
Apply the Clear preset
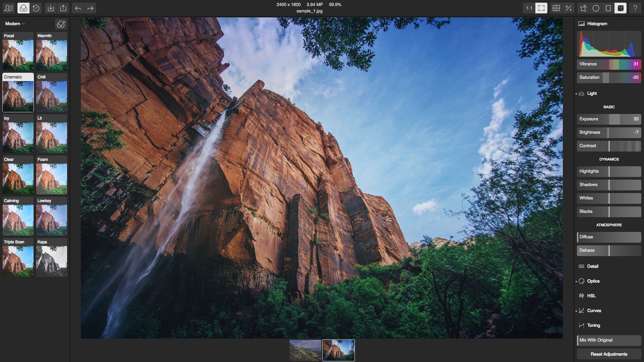tap(18, 175)
